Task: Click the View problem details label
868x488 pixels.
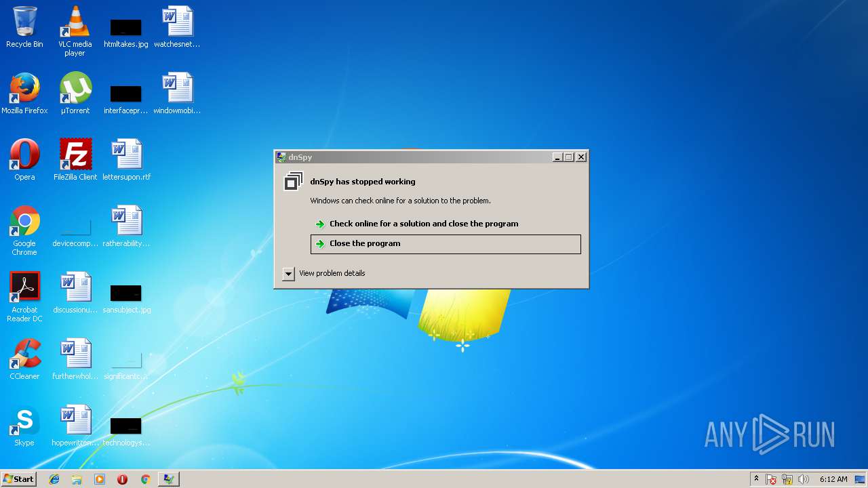Action: pyautogui.click(x=332, y=273)
